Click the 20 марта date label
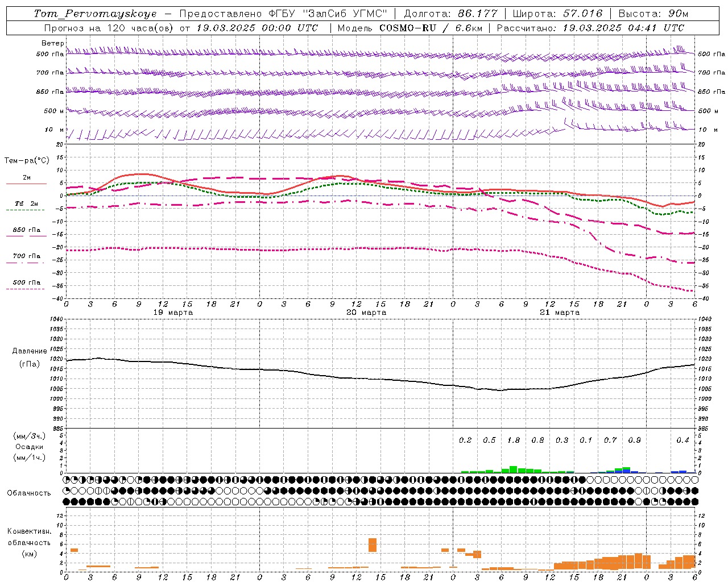This screenshot has height=582, width=728. pos(366,313)
